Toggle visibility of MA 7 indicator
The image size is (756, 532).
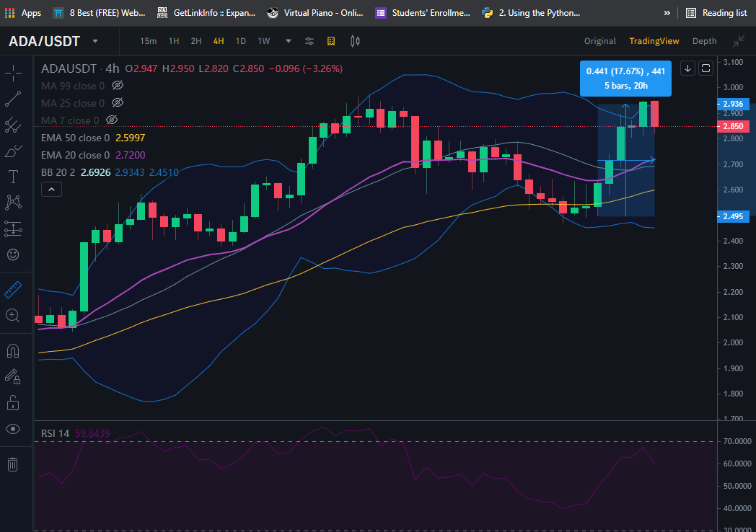(112, 120)
